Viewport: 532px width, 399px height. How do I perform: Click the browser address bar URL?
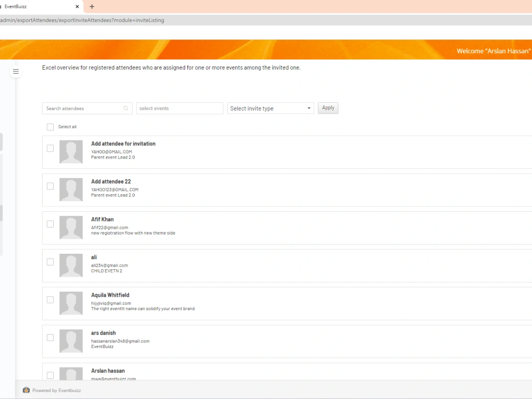[x=82, y=20]
